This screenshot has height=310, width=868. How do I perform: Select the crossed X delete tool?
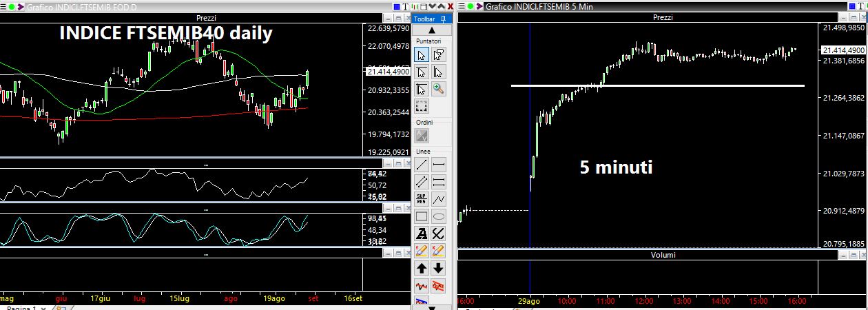pos(439,234)
